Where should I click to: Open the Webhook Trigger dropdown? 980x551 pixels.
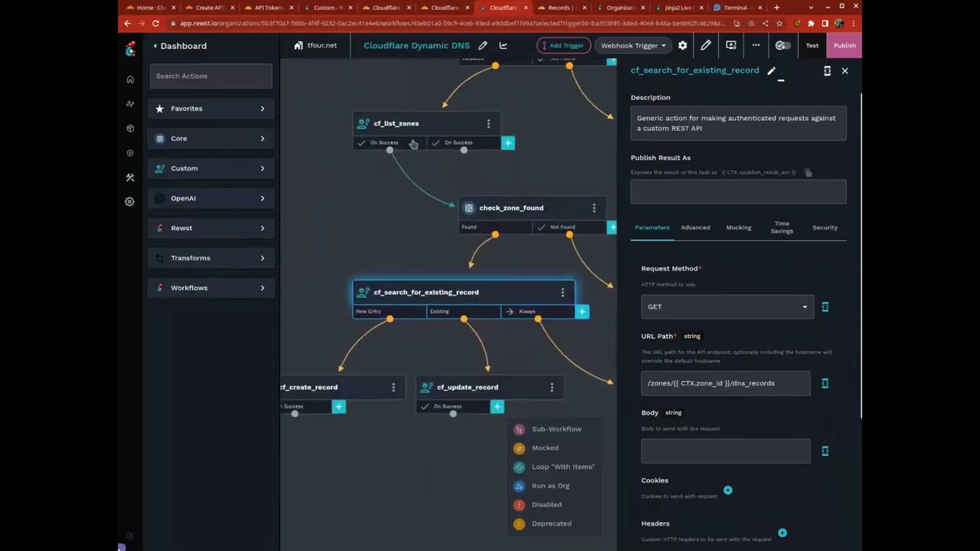coord(632,45)
